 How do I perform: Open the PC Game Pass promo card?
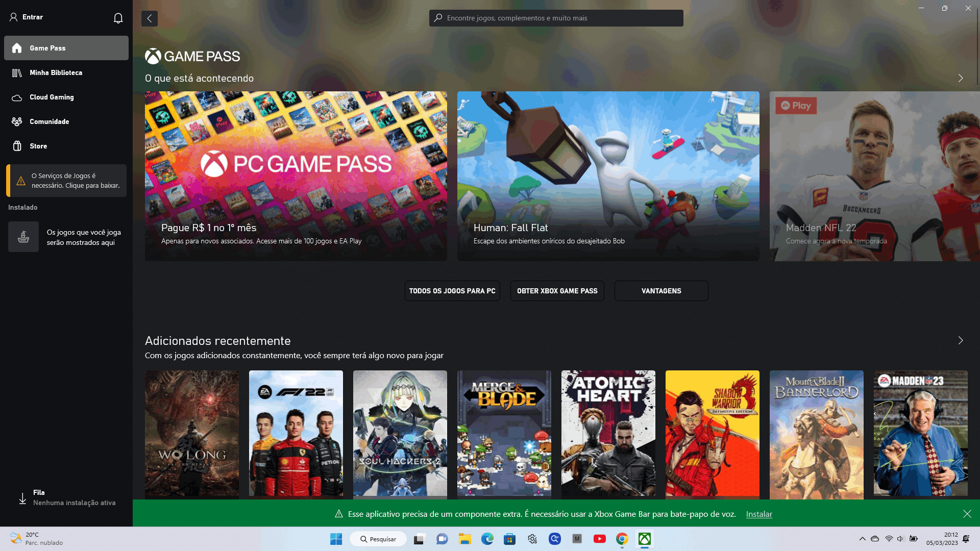coord(296,176)
